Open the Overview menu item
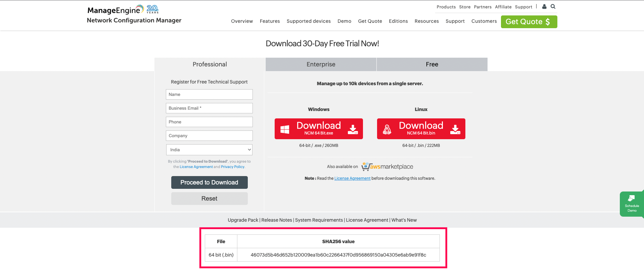 click(242, 21)
